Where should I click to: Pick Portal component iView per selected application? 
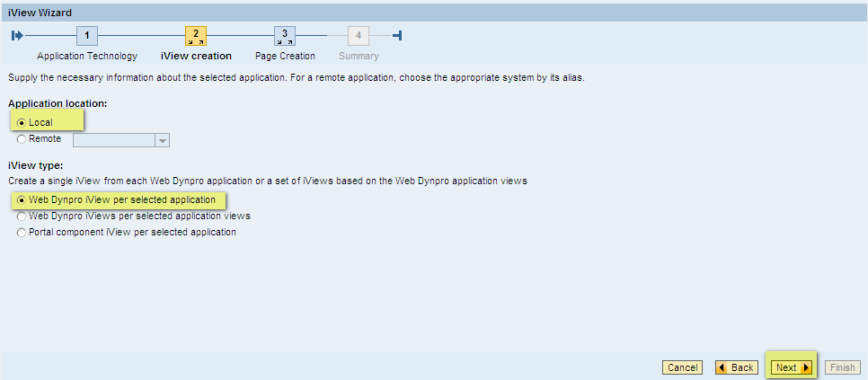coord(22,232)
